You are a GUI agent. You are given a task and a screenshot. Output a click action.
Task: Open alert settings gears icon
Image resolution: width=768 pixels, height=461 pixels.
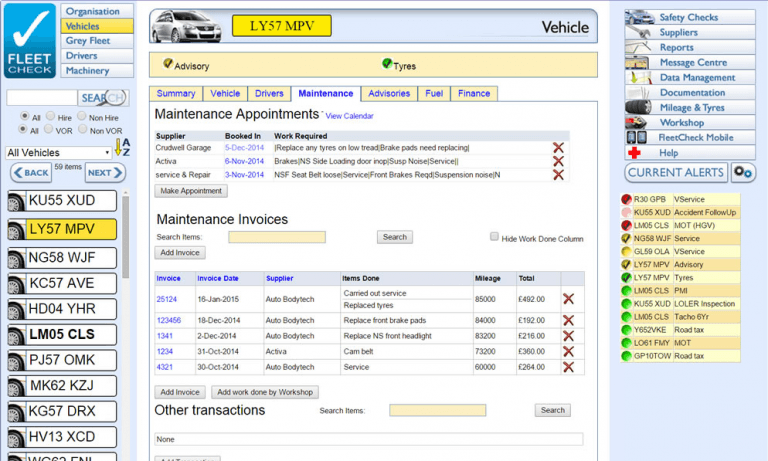pyautogui.click(x=743, y=172)
